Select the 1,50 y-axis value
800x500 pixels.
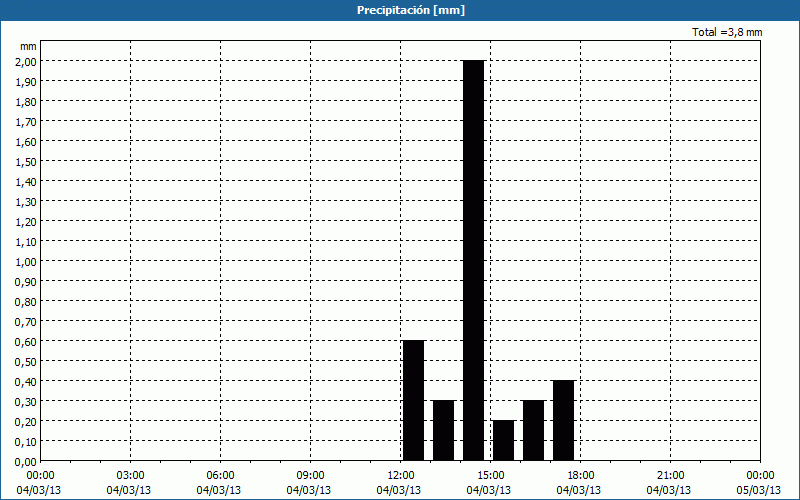(27, 161)
